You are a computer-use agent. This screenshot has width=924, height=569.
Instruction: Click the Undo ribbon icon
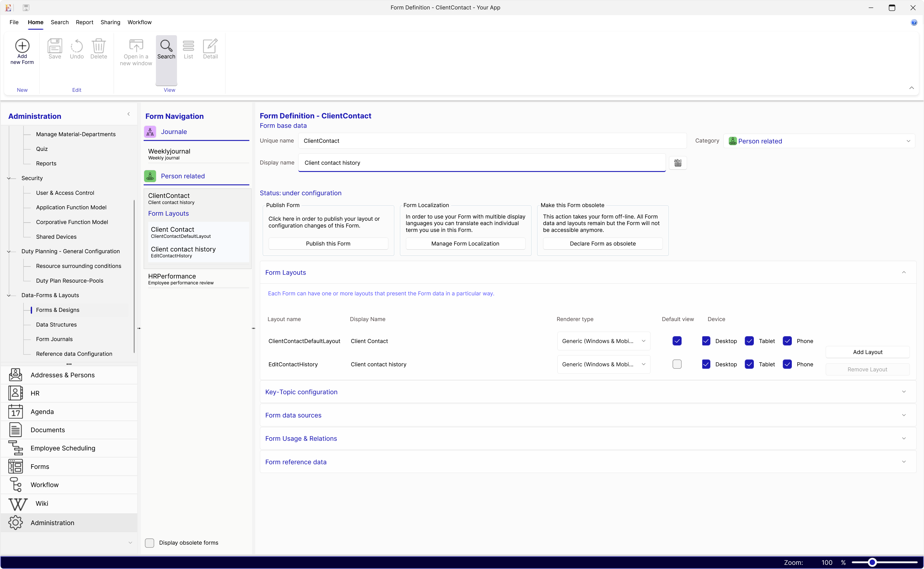tap(77, 45)
